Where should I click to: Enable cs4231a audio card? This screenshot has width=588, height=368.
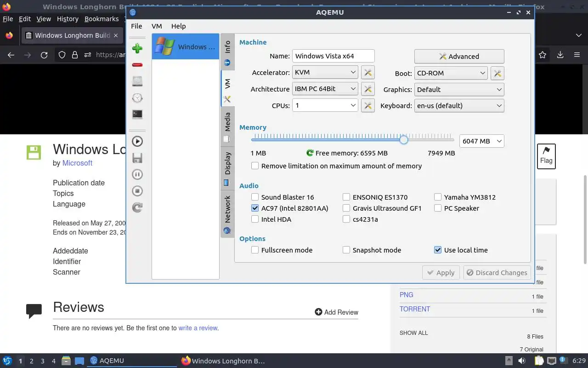click(x=346, y=219)
